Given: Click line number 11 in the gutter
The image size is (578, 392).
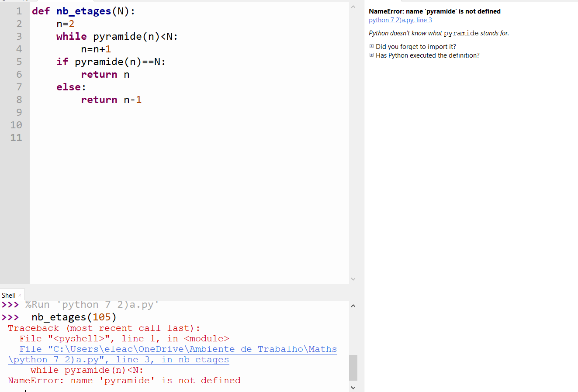Looking at the screenshot, I should click(16, 138).
